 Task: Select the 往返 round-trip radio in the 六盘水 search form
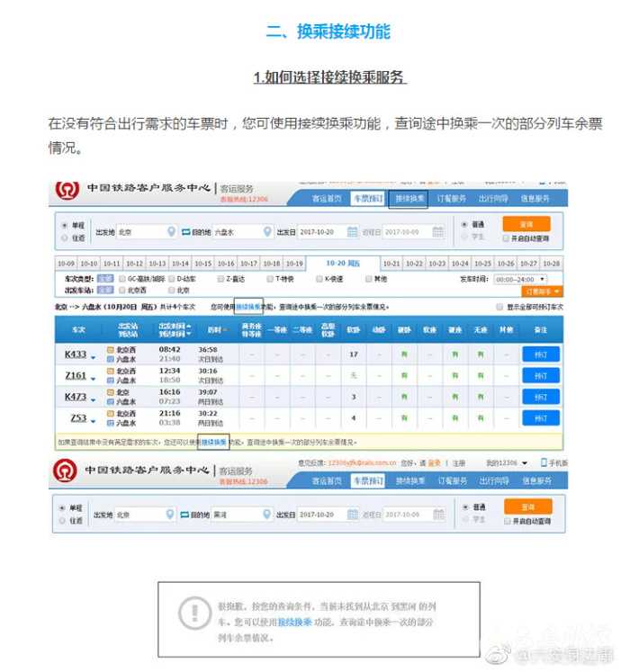63,238
